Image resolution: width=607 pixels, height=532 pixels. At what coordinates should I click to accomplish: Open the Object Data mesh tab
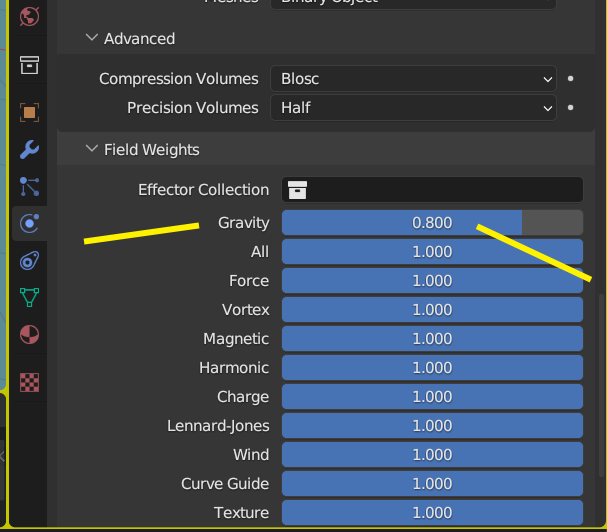coord(29,297)
